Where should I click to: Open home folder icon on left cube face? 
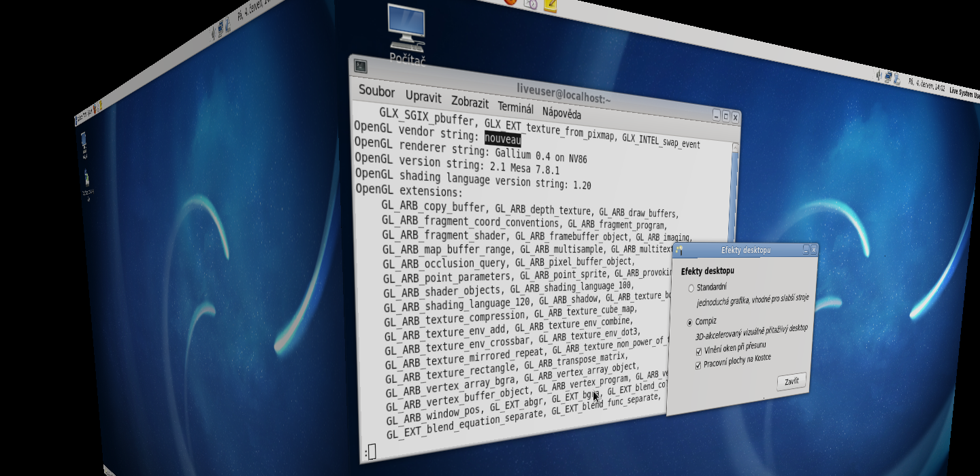[88, 186]
